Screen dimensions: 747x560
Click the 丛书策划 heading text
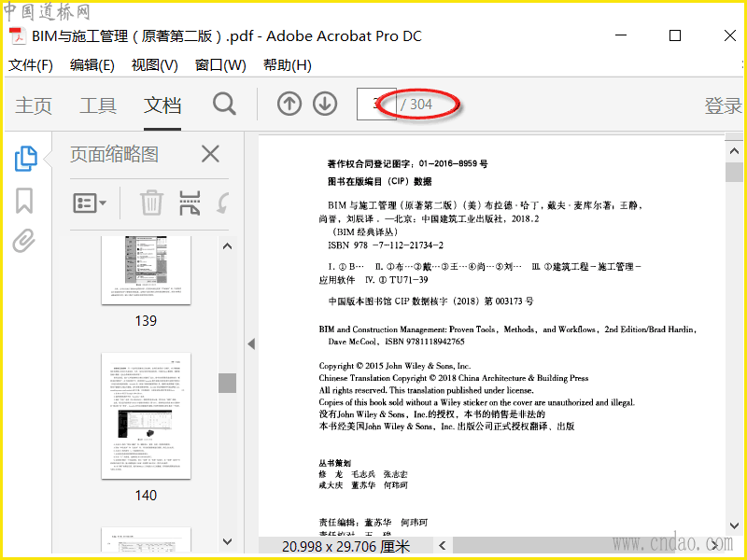(334, 463)
